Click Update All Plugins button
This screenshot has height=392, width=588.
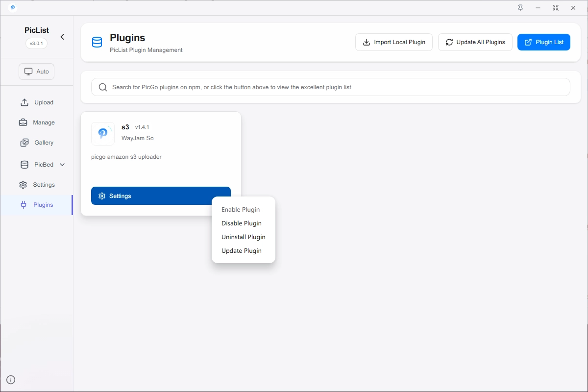pyautogui.click(x=475, y=42)
